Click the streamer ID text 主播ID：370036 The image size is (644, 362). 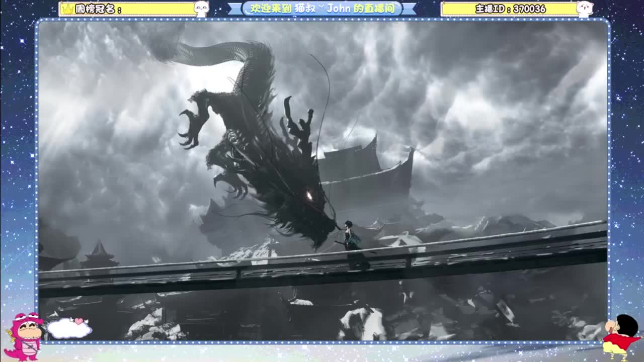[x=510, y=9]
